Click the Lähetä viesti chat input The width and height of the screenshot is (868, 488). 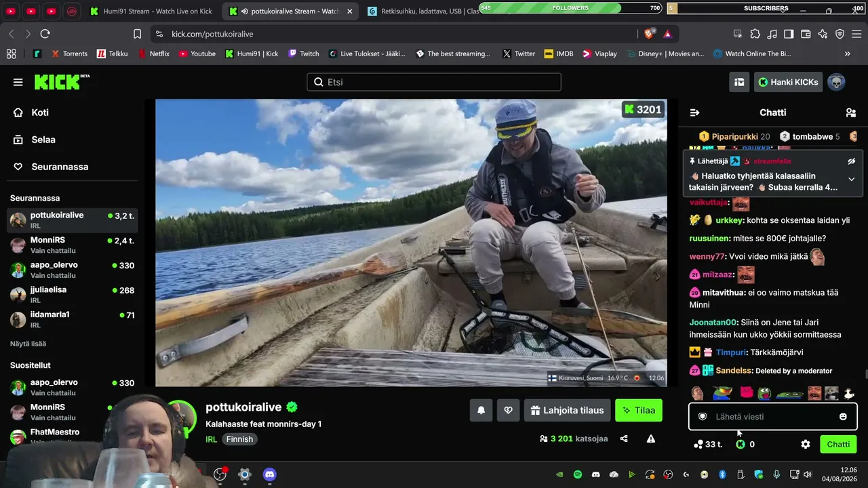click(773, 417)
